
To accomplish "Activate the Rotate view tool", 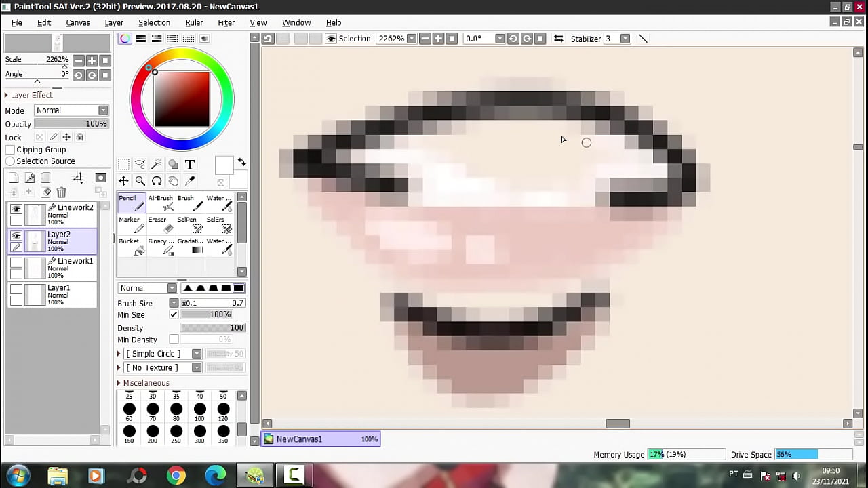I will 157,181.
